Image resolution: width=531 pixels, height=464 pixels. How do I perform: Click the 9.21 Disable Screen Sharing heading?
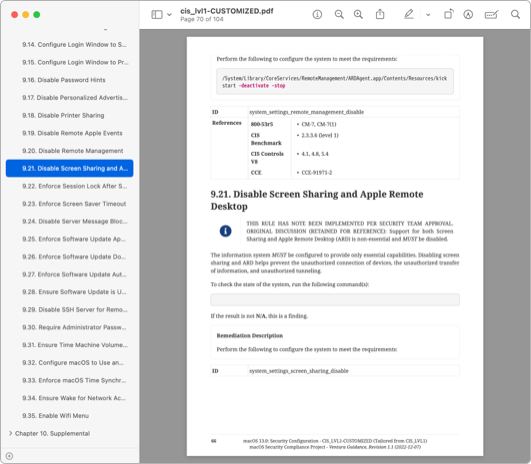tap(317, 200)
